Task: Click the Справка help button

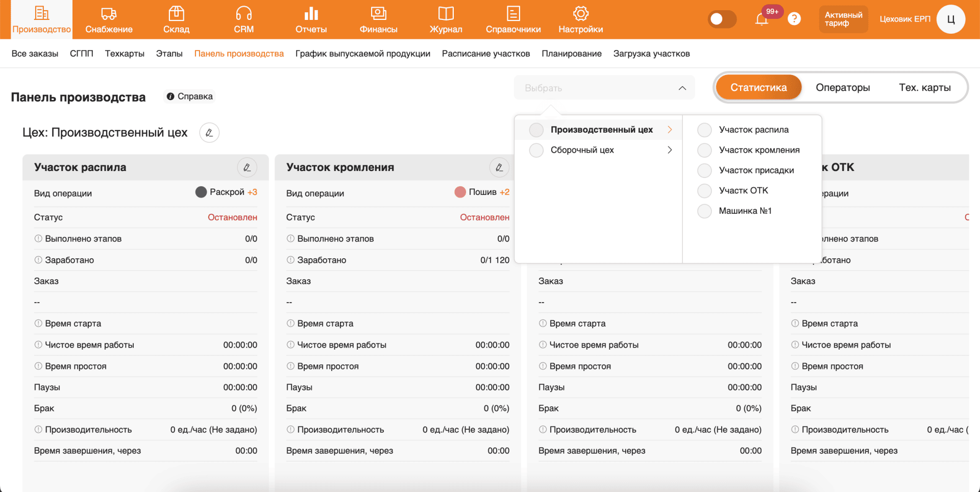Action: pos(190,96)
